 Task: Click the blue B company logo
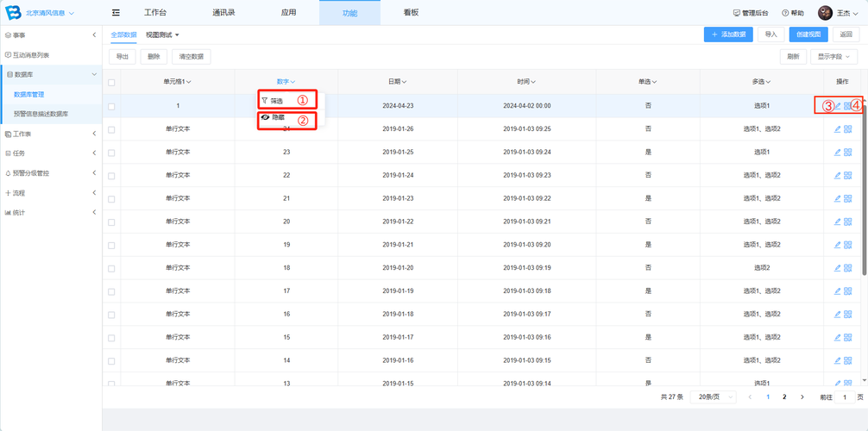(x=13, y=12)
